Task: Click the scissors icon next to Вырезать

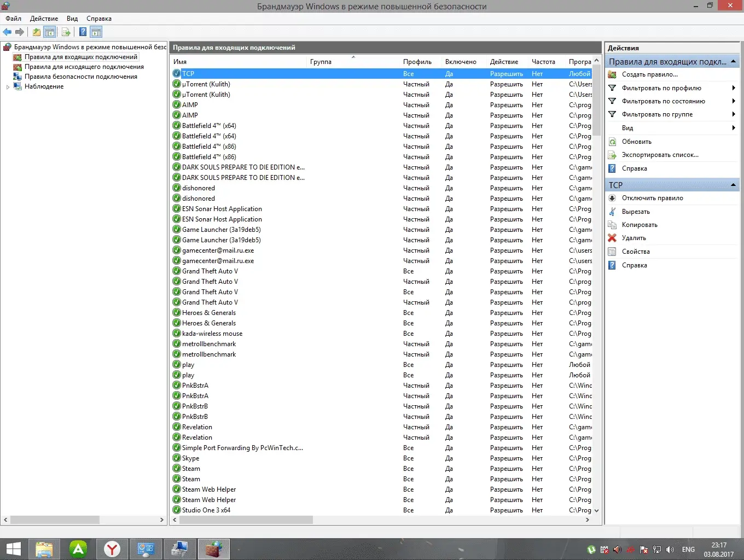Action: click(x=612, y=212)
